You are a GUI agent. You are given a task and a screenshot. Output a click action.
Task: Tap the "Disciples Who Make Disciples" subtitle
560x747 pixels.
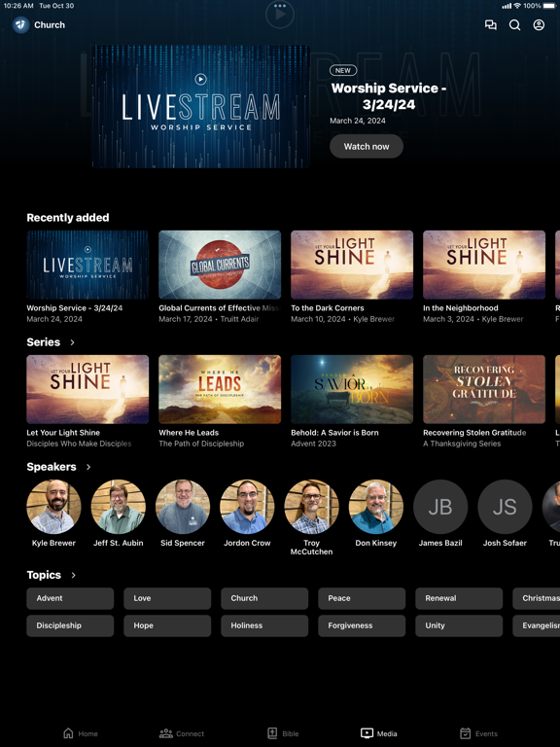pyautogui.click(x=79, y=444)
